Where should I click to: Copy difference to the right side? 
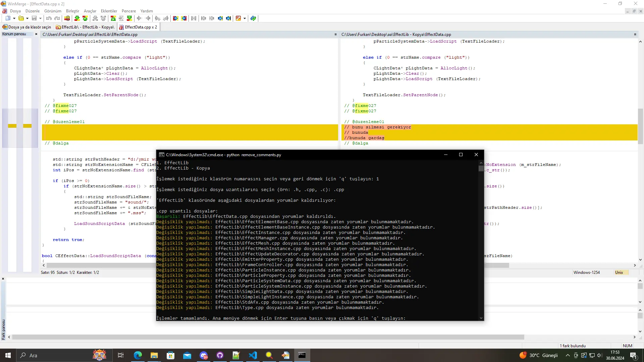pos(140,18)
